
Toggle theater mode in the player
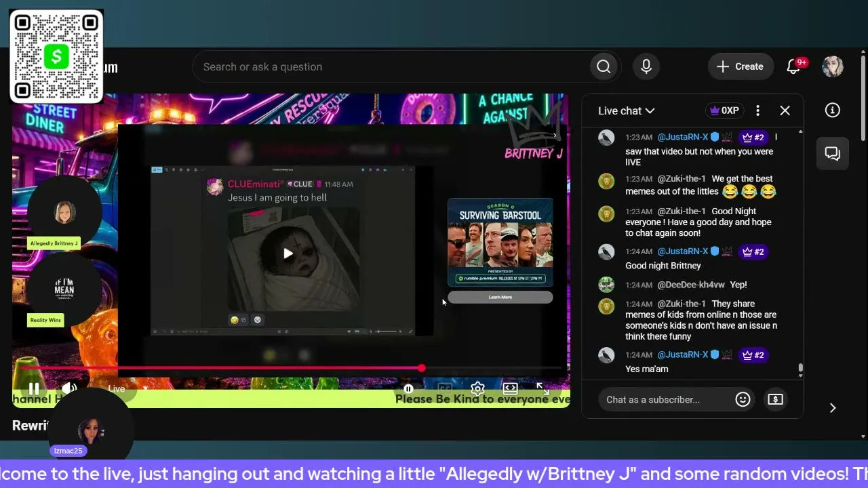[510, 388]
